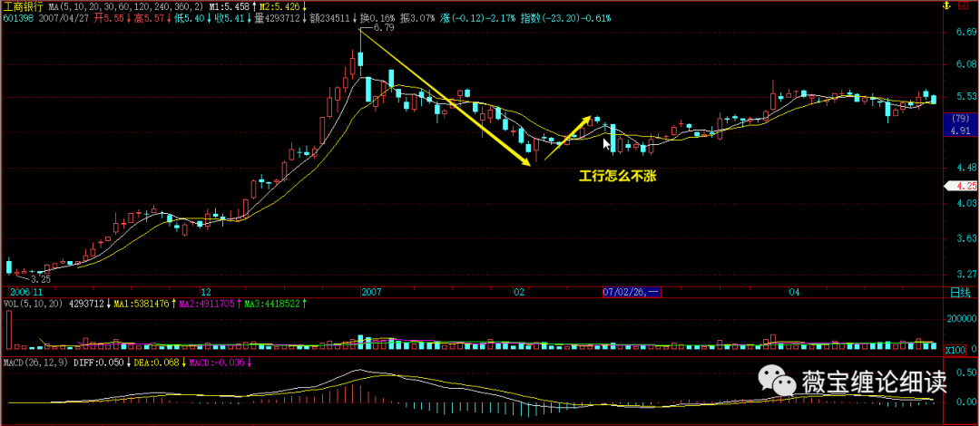Image resolution: width=980 pixels, height=426 pixels.
Task: Switch chart period via 日线 label
Action: (959, 292)
